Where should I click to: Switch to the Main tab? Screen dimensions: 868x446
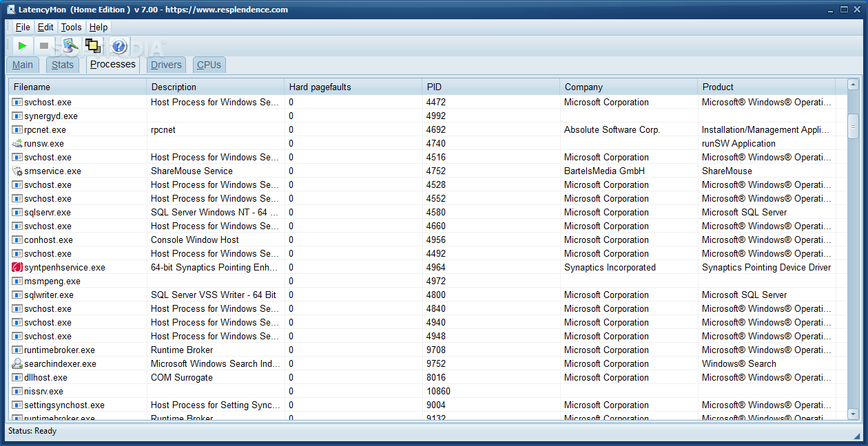click(x=23, y=65)
